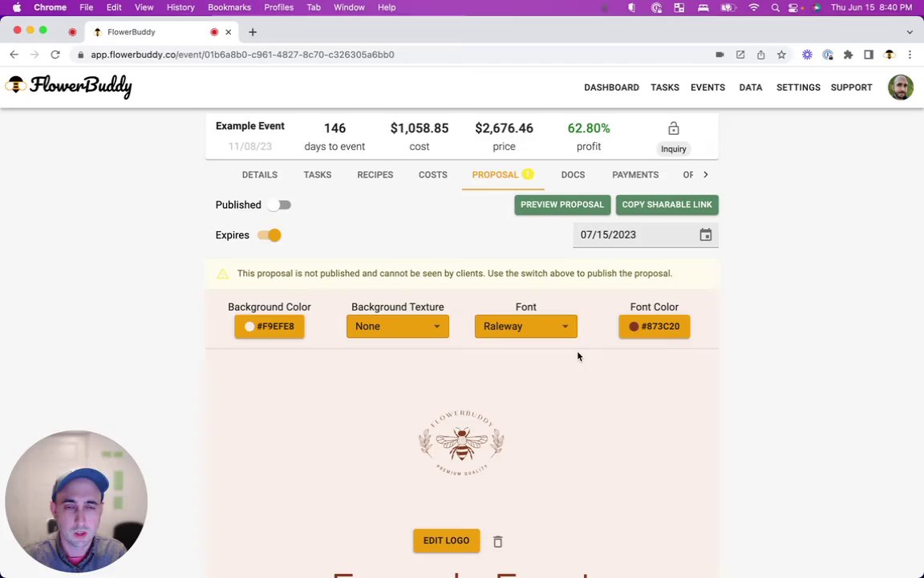Reload the page using the refresh icon
924x578 pixels.
pos(55,55)
